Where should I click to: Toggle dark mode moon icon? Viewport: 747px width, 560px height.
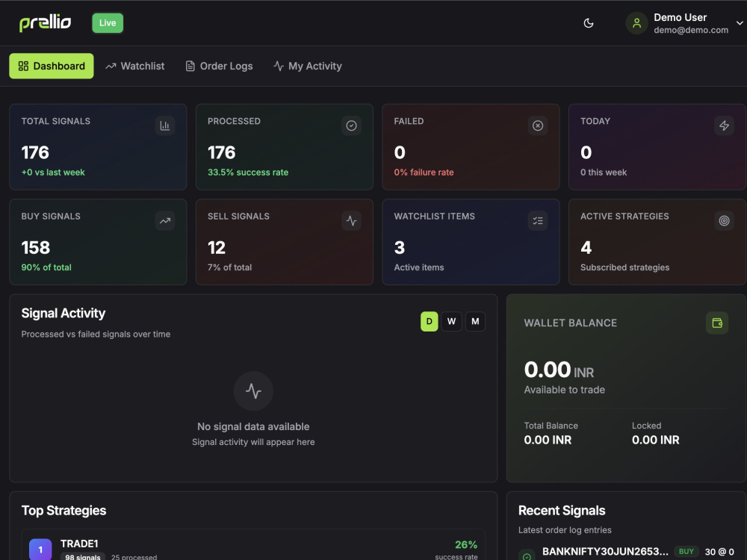(589, 23)
